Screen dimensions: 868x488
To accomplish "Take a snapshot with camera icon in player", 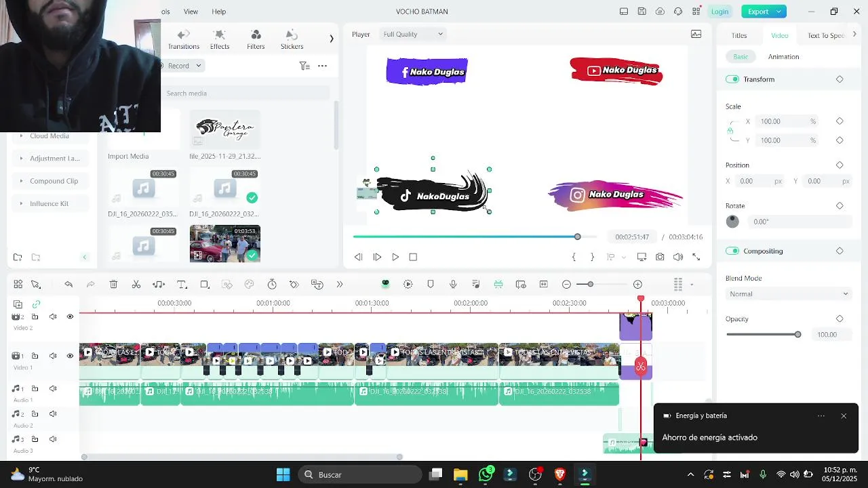I will click(x=660, y=257).
